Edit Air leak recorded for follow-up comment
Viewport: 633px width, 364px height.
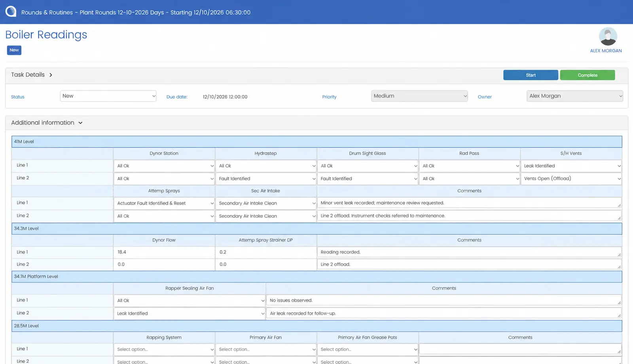pyautogui.click(x=444, y=313)
